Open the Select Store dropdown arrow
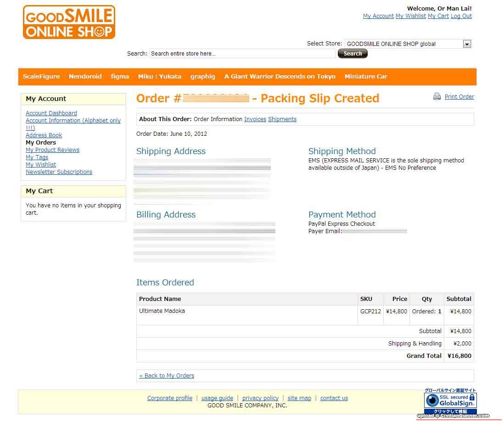504x423 pixels. click(467, 44)
